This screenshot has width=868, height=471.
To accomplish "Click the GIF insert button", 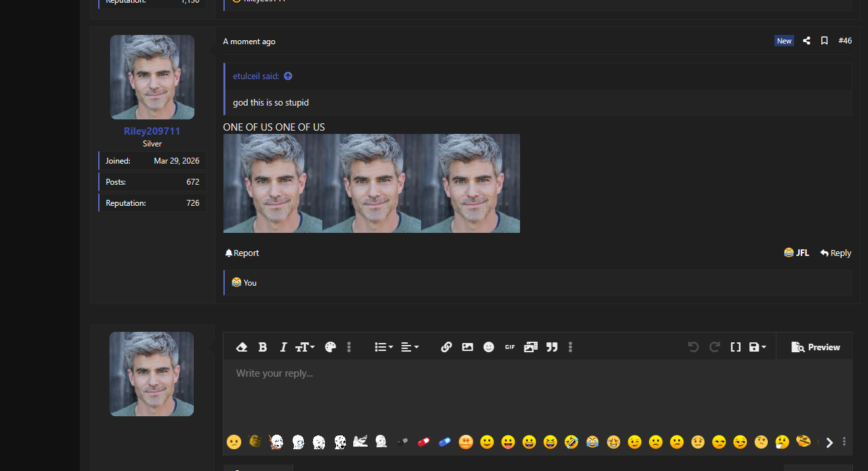I will coord(509,347).
